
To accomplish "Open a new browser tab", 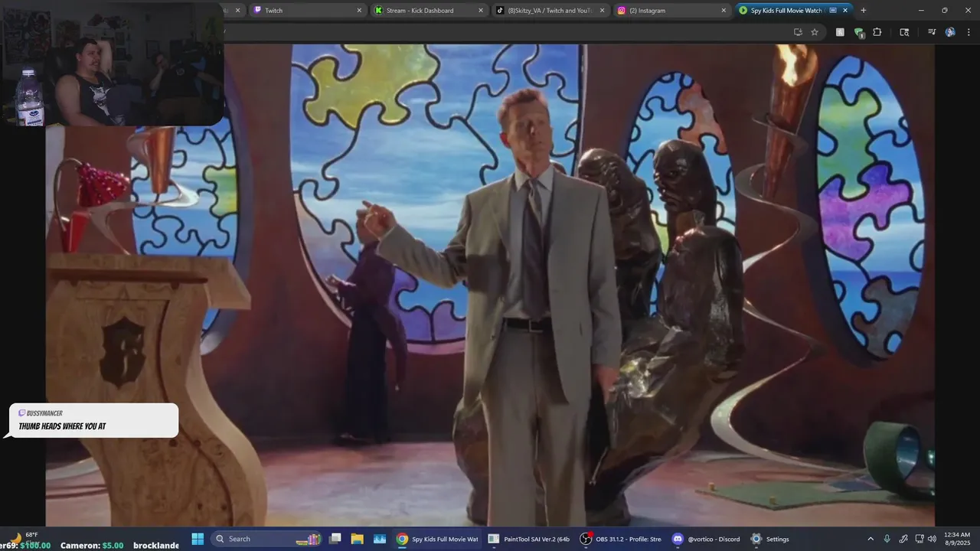I will click(x=864, y=11).
